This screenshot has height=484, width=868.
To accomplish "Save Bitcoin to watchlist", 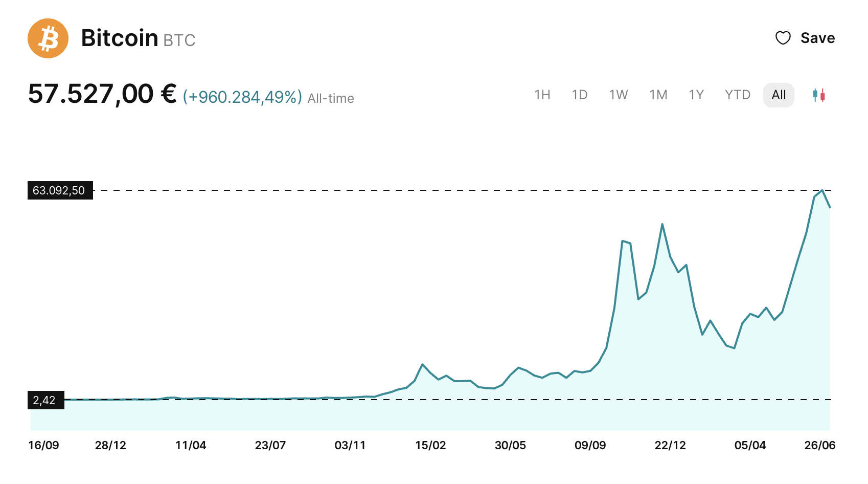I will click(x=805, y=38).
